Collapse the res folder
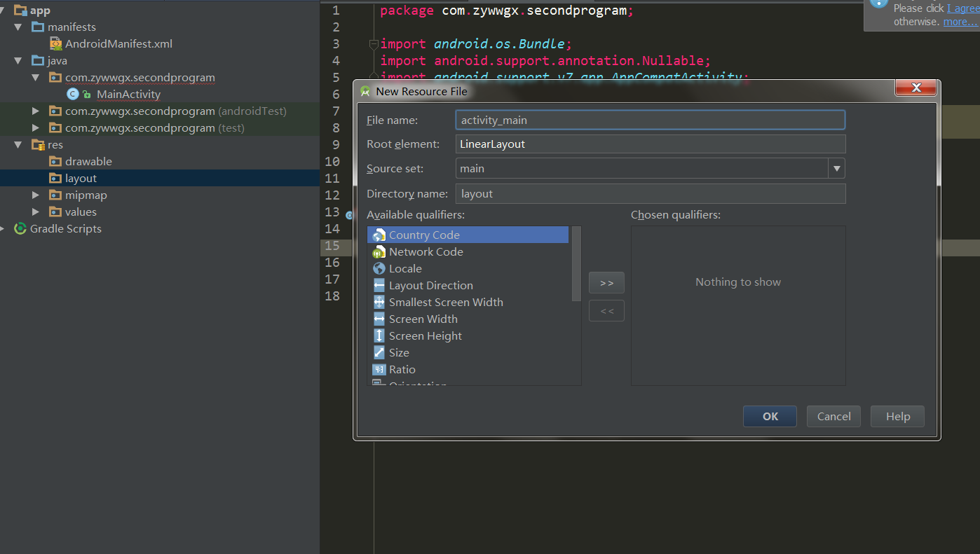Image resolution: width=980 pixels, height=554 pixels. 19,145
